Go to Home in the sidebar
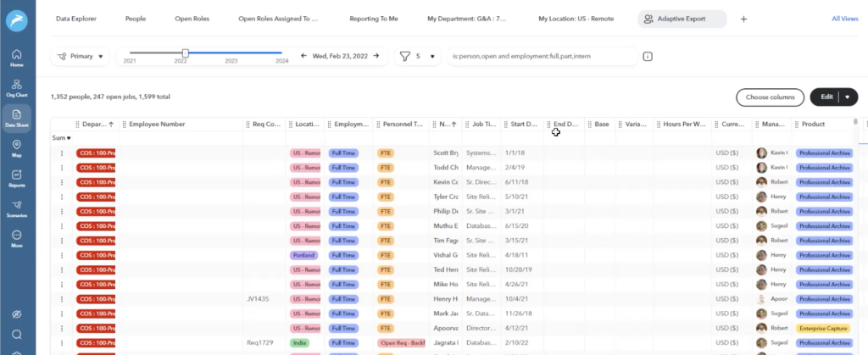Screen dimensions: 868x355 point(17,58)
